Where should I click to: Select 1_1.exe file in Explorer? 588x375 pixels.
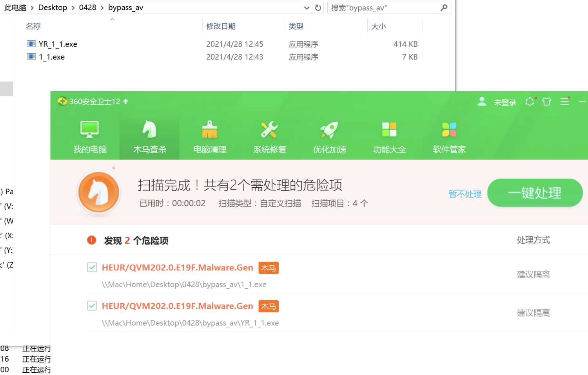point(52,57)
